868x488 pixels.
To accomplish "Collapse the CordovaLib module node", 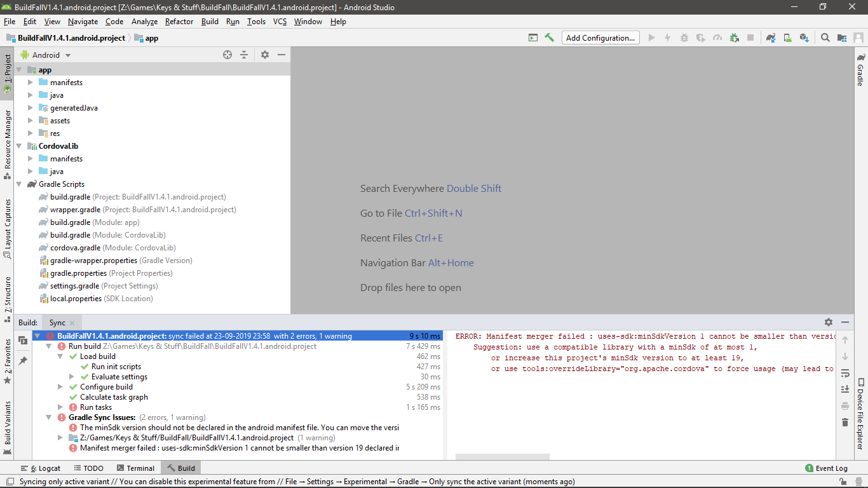I will [x=19, y=146].
